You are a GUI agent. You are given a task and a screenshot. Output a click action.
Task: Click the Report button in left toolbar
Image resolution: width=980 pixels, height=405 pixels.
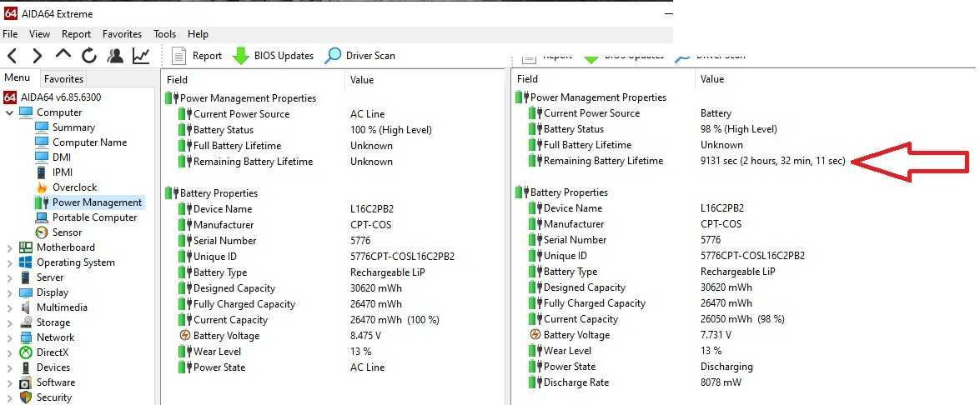197,56
